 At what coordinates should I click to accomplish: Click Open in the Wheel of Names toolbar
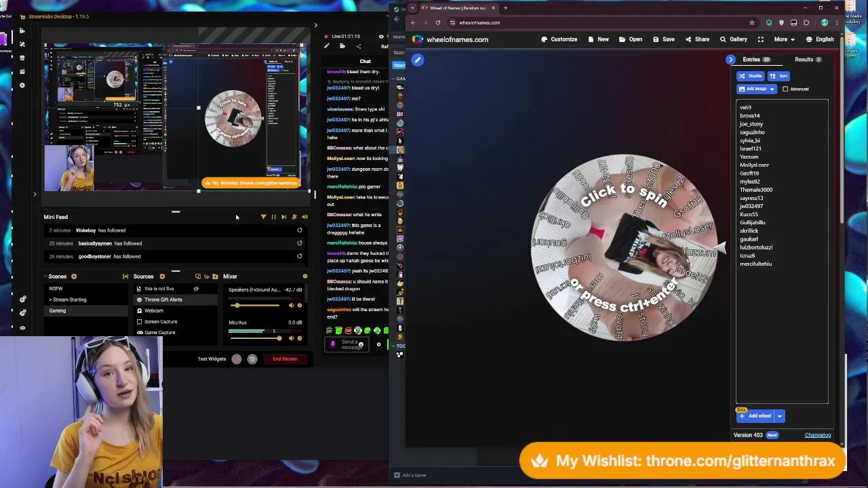(631, 39)
